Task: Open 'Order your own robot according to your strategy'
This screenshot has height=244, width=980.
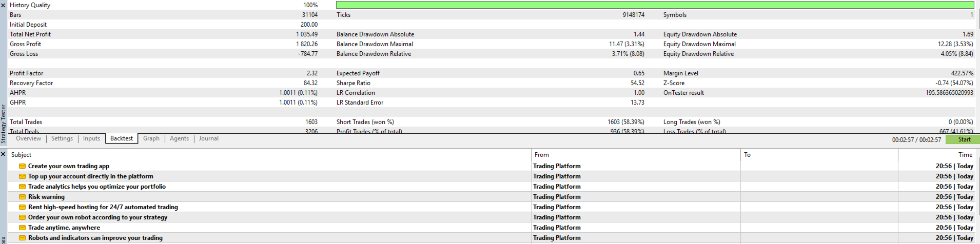Action: [x=97, y=217]
